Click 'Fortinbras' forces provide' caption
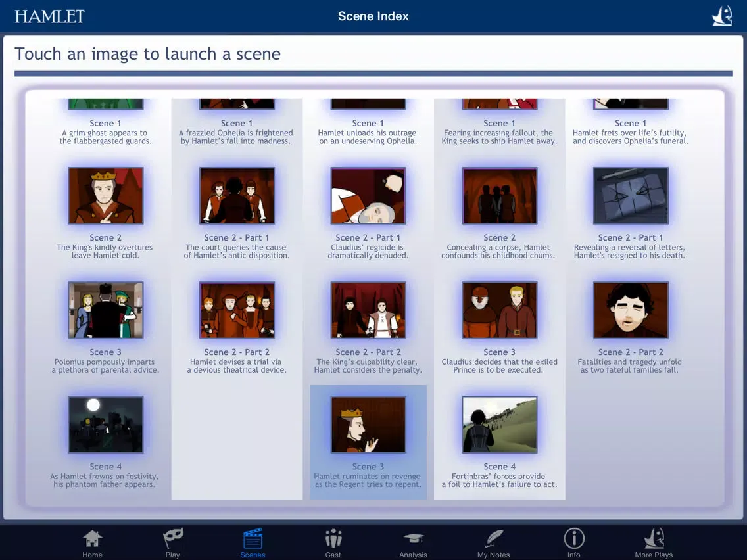Screen dimensions: 747x560 pos(499,480)
